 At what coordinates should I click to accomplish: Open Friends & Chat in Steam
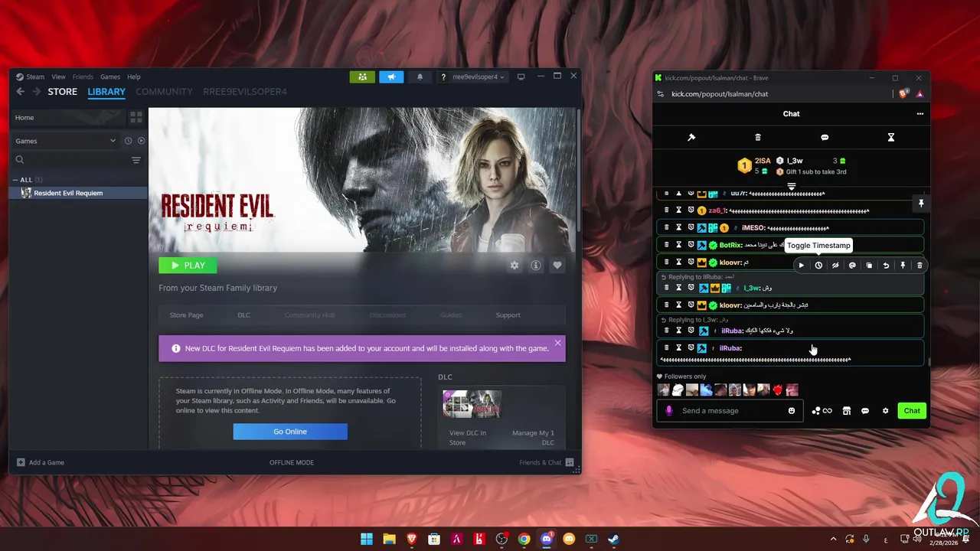tap(547, 462)
